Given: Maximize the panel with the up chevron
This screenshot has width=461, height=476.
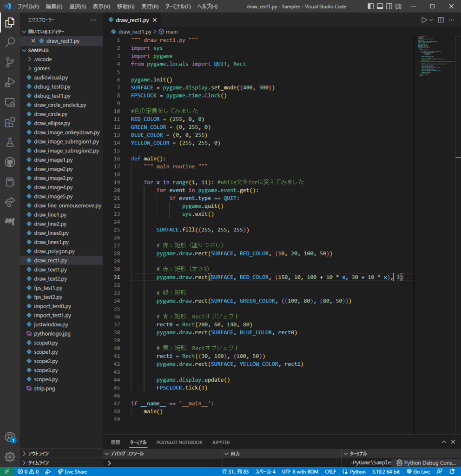Looking at the screenshot, I should 444,442.
